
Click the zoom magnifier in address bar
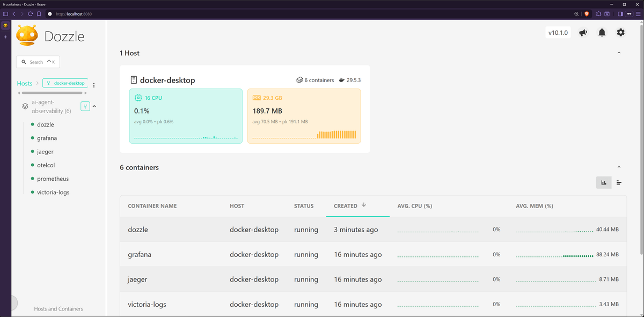[x=576, y=13]
